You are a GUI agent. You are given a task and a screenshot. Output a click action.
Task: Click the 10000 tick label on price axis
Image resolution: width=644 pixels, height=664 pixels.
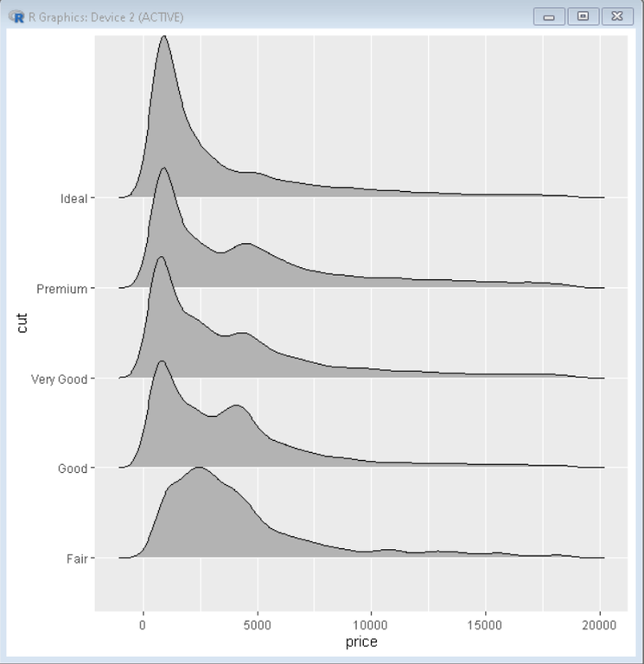click(x=371, y=625)
